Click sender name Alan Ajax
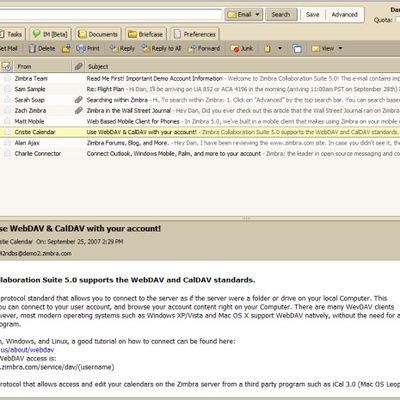400x400 pixels. pyautogui.click(x=27, y=143)
